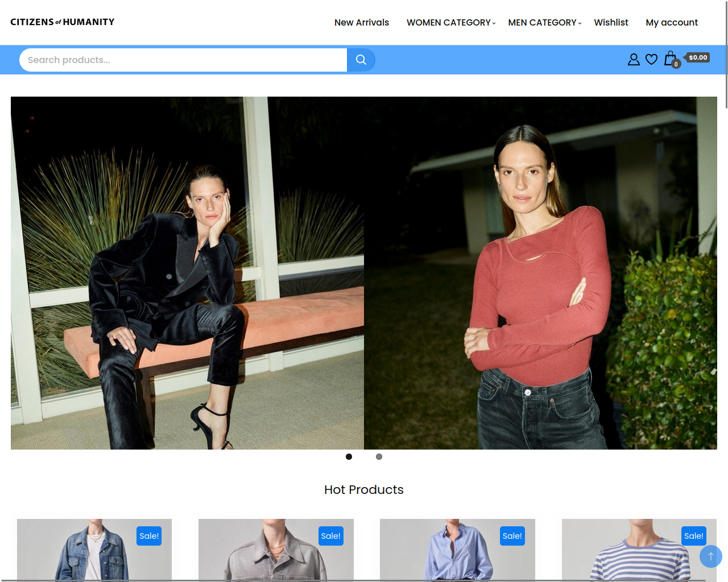This screenshot has width=728, height=582.
Task: Click the vertical page scrollbar
Action: (726, 54)
